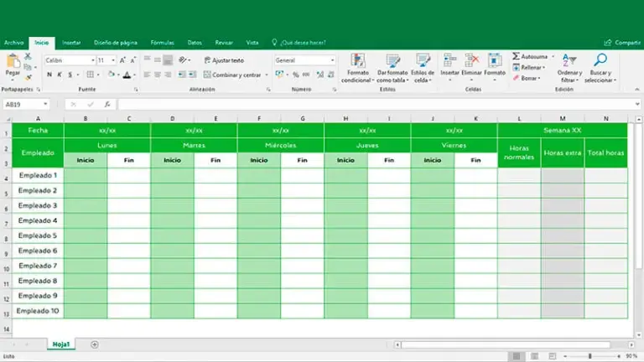644x362 pixels.
Task: Click the thousands separator style icon
Action: pyautogui.click(x=306, y=75)
